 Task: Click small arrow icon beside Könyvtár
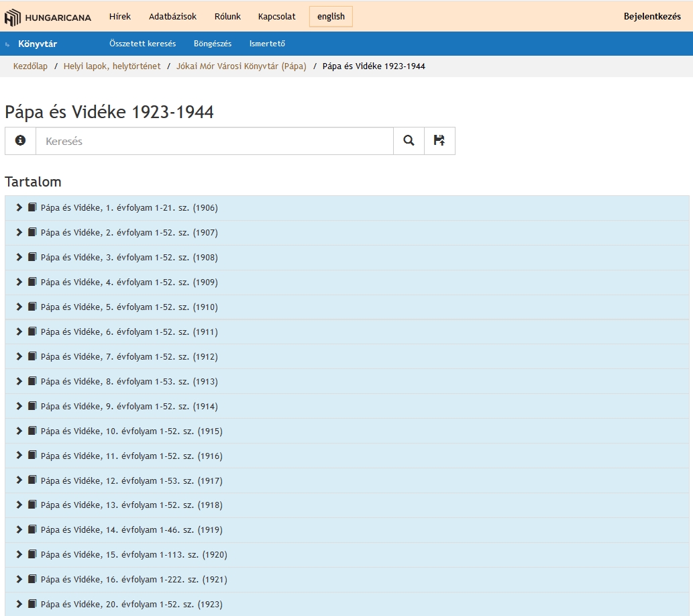point(7,44)
